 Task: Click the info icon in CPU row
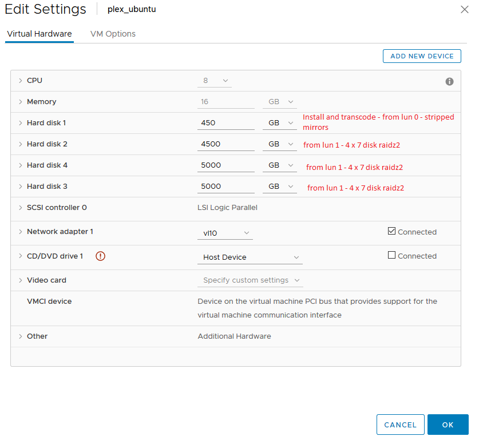(449, 81)
